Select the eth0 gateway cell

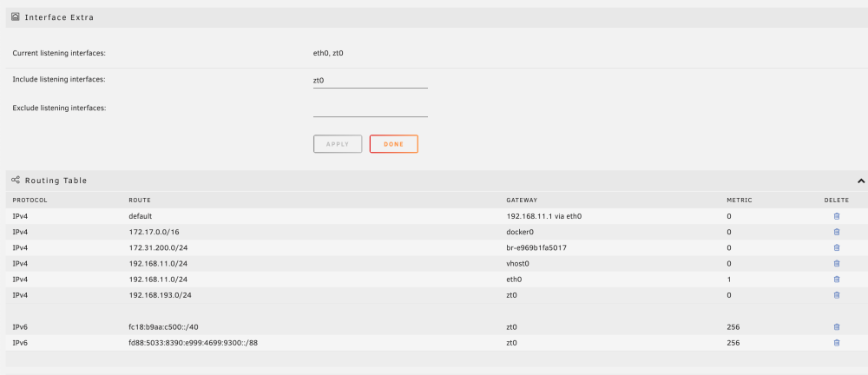click(514, 280)
